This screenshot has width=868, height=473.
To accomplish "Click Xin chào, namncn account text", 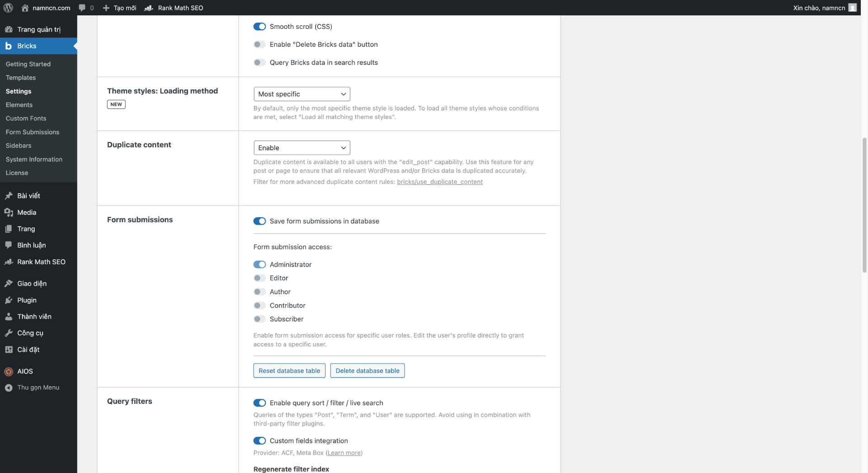I will pyautogui.click(x=819, y=8).
